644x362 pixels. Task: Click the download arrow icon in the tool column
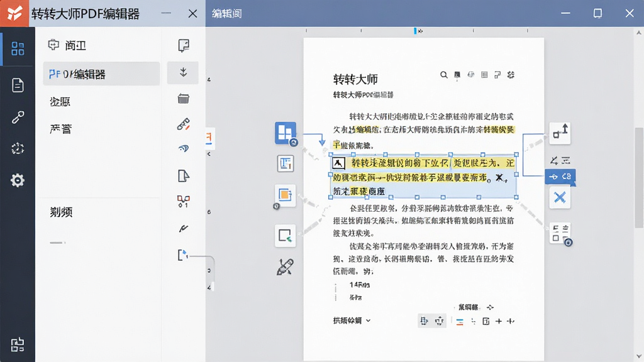183,73
